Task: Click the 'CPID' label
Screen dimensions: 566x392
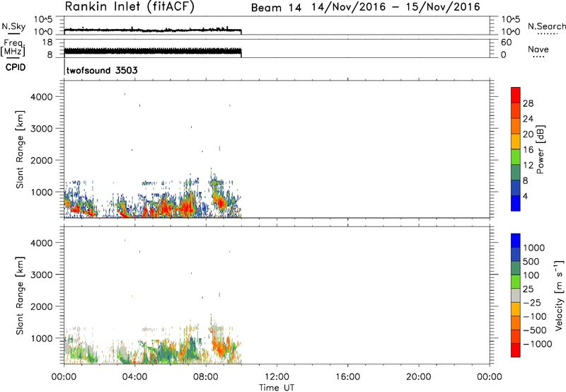Action: 16,67
